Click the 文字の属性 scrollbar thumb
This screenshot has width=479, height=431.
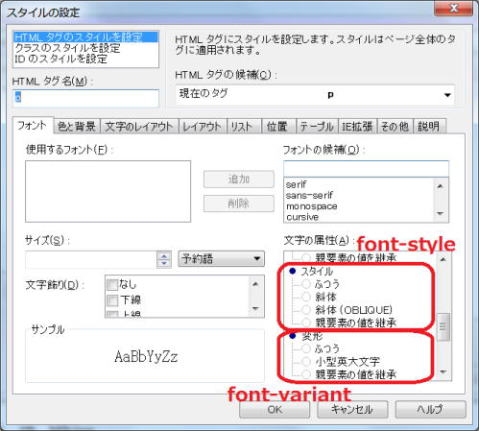tap(443, 327)
